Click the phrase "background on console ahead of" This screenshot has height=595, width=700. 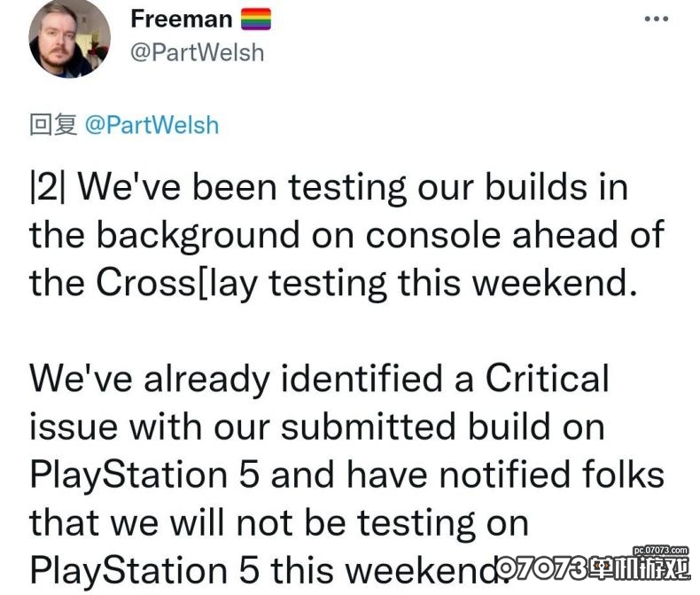click(x=380, y=235)
